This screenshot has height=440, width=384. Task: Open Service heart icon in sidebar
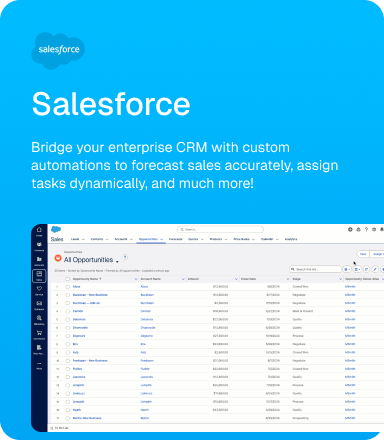[x=39, y=290]
